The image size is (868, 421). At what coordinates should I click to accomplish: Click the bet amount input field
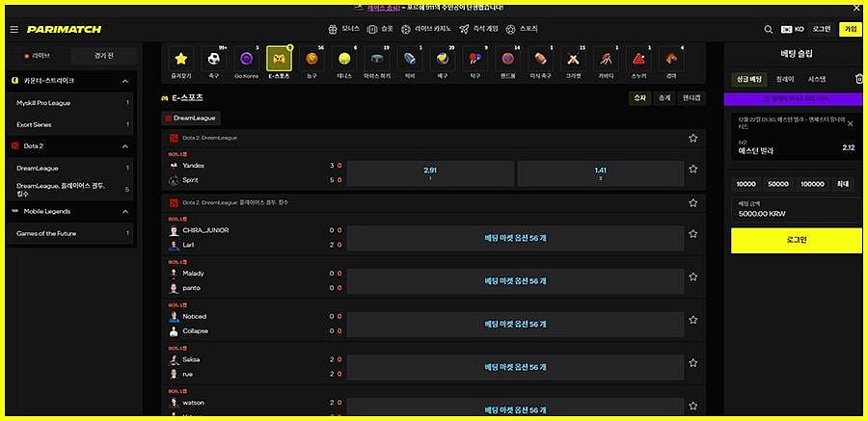(x=796, y=209)
